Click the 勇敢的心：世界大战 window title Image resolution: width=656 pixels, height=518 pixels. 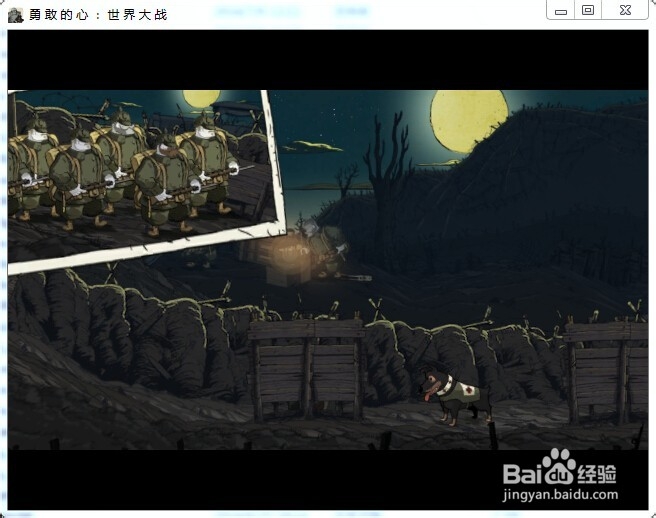(98, 15)
